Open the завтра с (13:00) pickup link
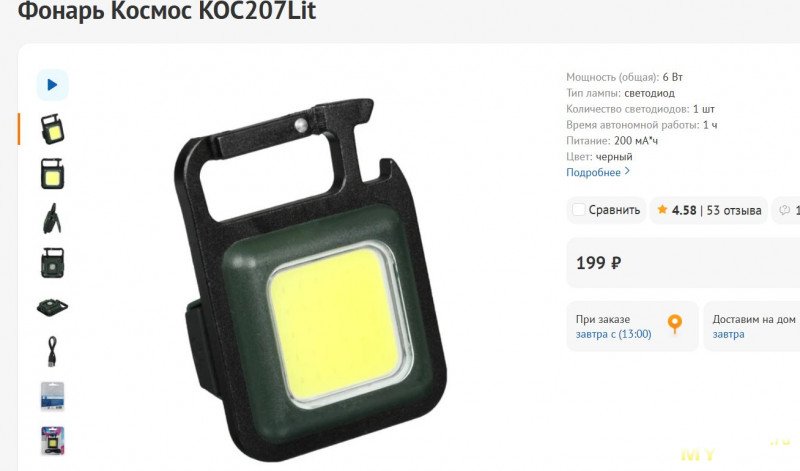This screenshot has width=800, height=471. (x=613, y=334)
